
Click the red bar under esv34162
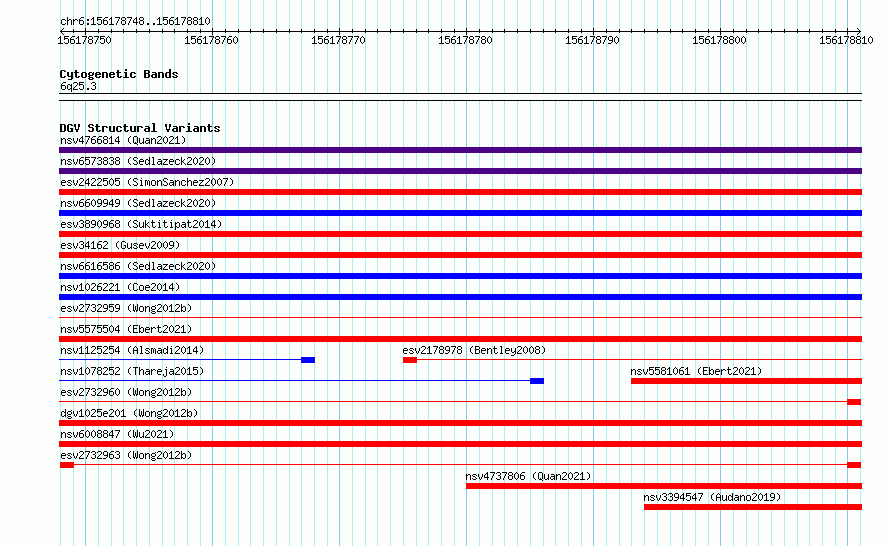click(460, 255)
